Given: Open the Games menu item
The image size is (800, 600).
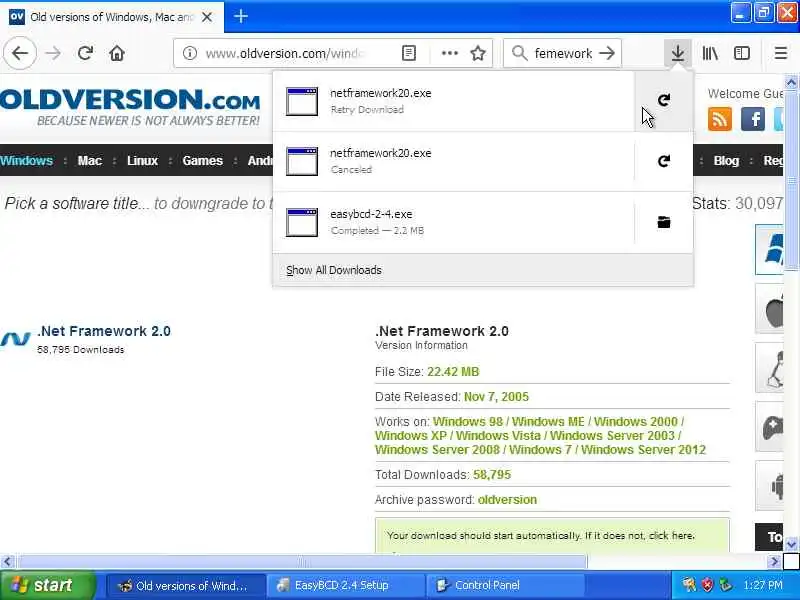Looking at the screenshot, I should pyautogui.click(x=203, y=161).
